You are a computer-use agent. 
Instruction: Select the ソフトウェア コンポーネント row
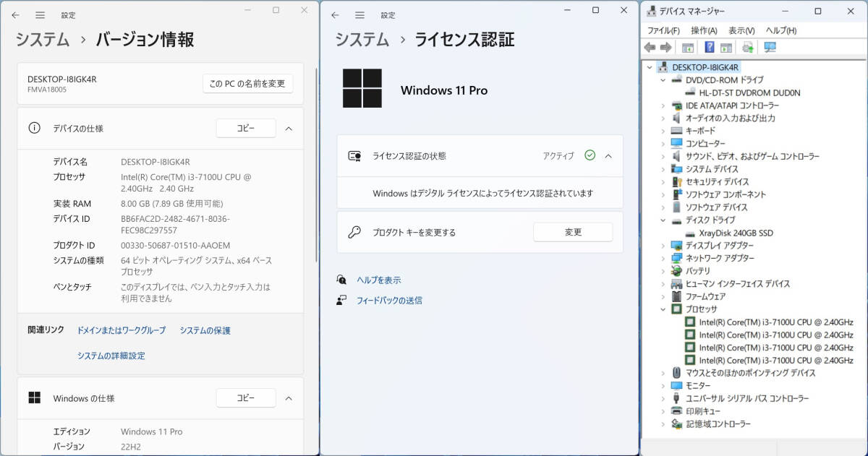(x=726, y=194)
